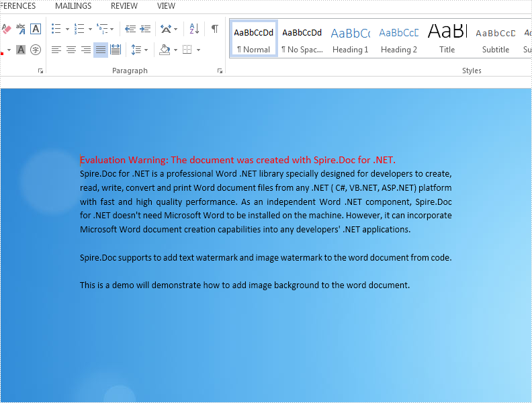This screenshot has height=403, width=532.
Task: Apply the Subtitle style
Action: pos(496,39)
